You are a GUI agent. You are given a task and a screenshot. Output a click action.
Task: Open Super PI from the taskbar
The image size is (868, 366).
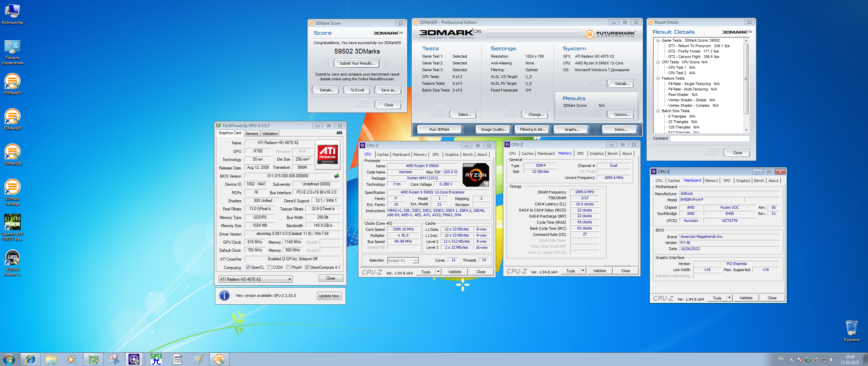[x=156, y=359]
